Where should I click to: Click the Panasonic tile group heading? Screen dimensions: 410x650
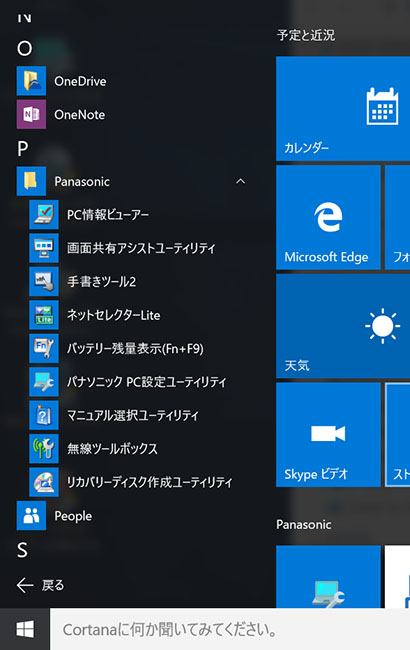[x=304, y=525]
